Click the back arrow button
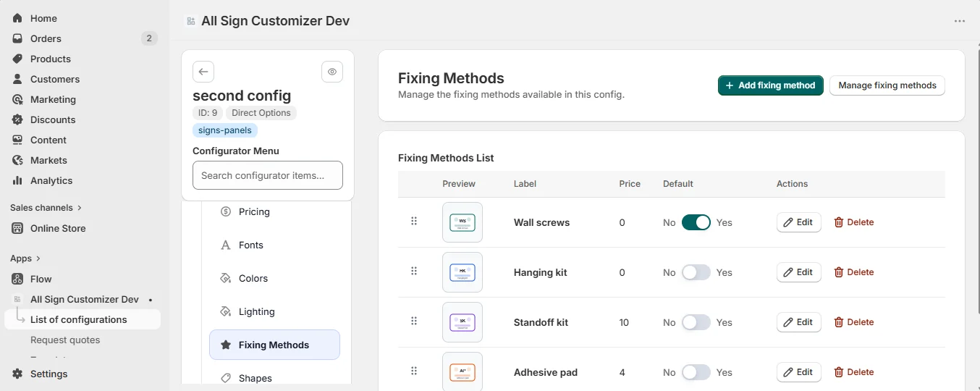This screenshot has height=391, width=980. (x=203, y=72)
